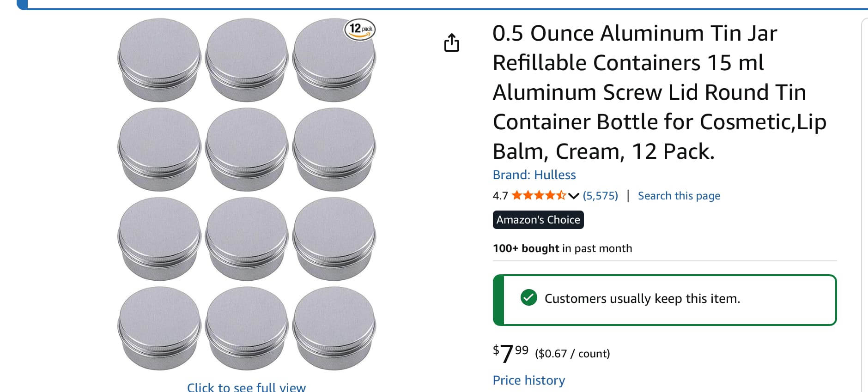Click to see full view link

246,387
